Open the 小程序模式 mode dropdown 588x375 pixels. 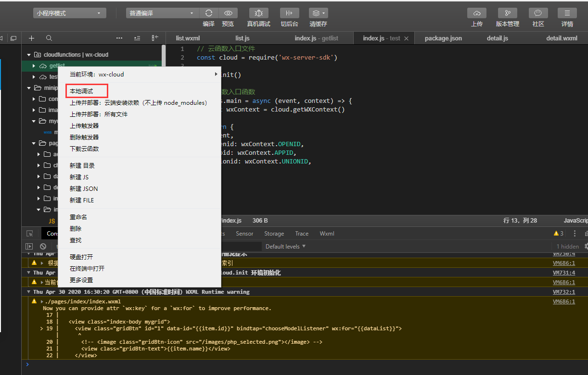(x=70, y=13)
